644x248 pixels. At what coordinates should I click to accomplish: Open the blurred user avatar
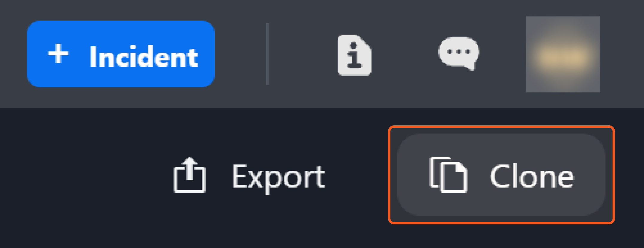[563, 54]
